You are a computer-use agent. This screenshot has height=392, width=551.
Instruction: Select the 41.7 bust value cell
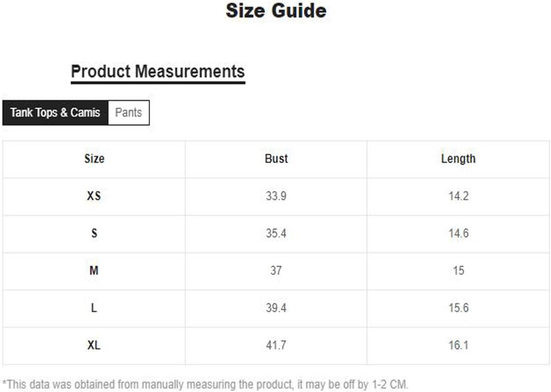(x=276, y=345)
